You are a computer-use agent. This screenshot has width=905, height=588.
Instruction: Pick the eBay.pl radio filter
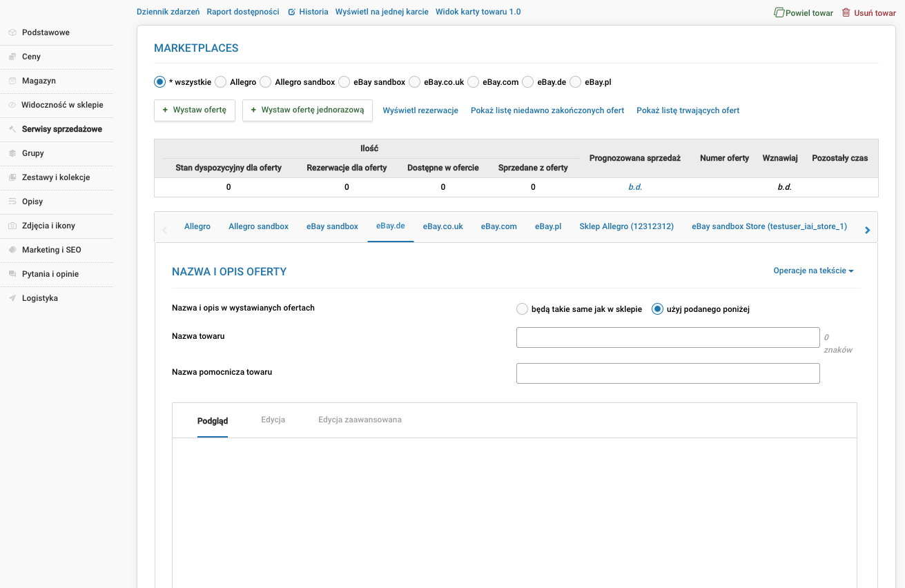click(x=576, y=82)
